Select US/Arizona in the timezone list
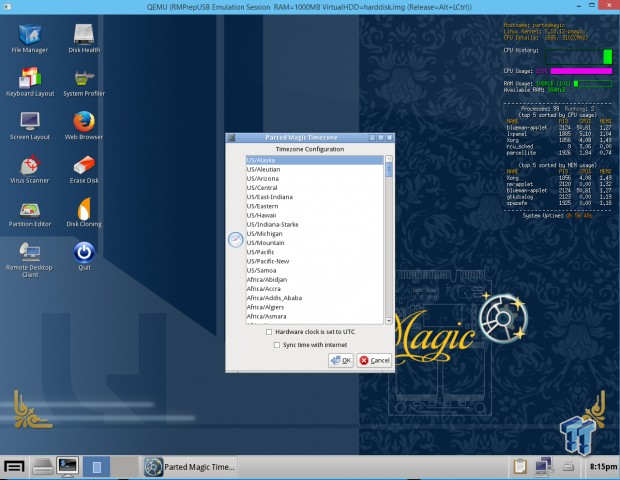Image resolution: width=620 pixels, height=480 pixels. click(x=315, y=178)
